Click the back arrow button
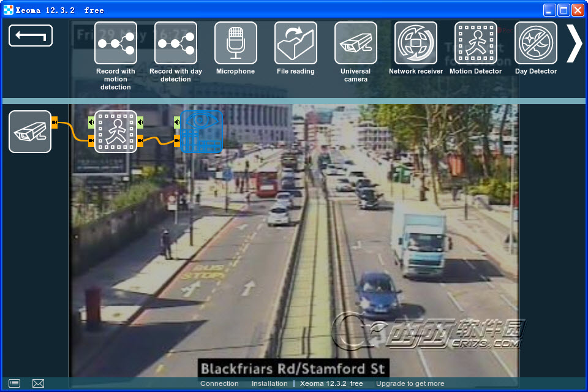The image size is (588, 392). click(x=31, y=36)
